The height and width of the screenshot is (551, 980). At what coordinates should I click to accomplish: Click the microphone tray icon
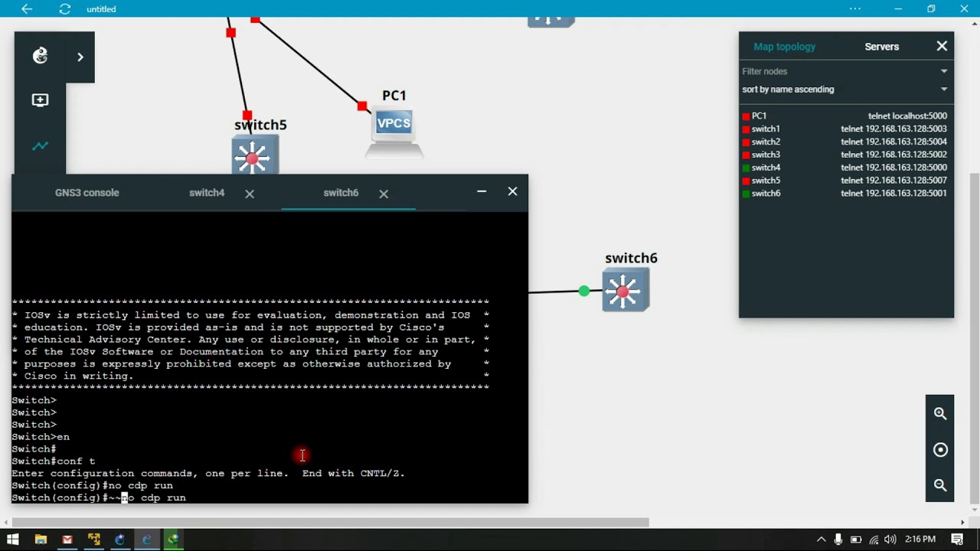click(838, 540)
